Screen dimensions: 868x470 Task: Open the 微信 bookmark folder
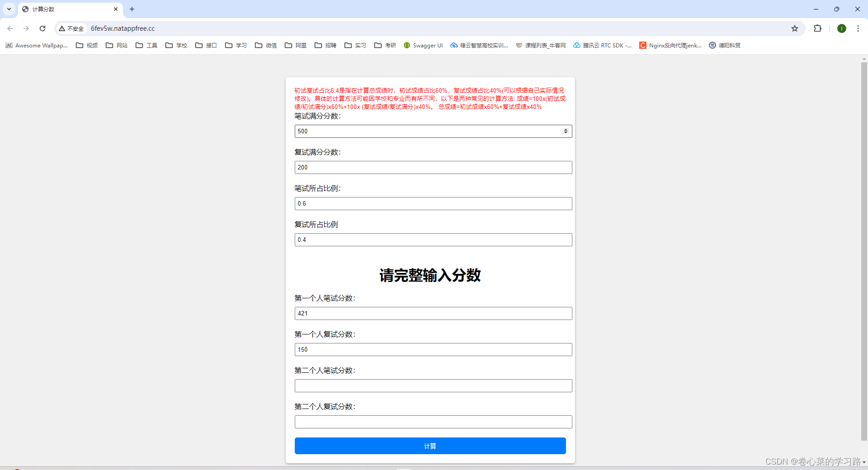(x=266, y=45)
